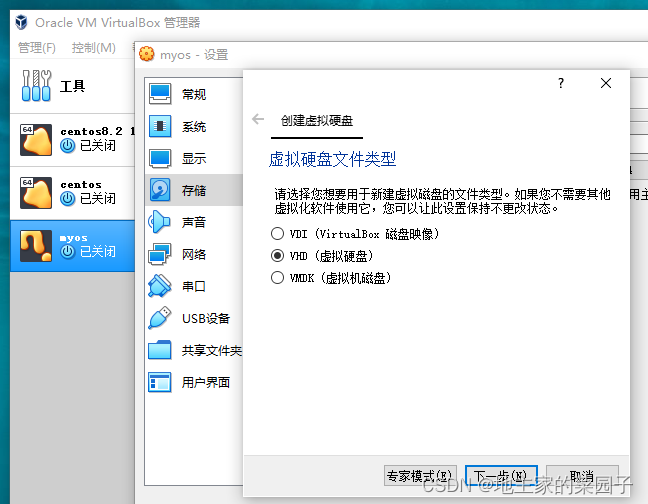Select the 用户界面 settings category label

click(206, 382)
